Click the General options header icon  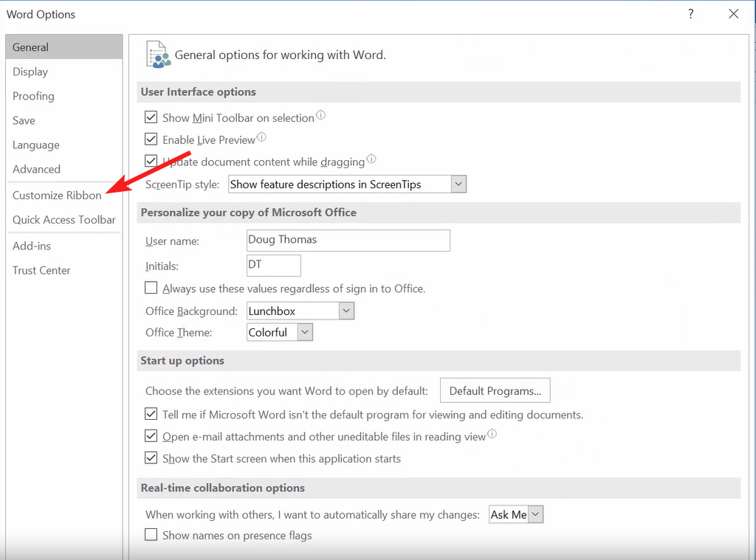[x=158, y=55]
